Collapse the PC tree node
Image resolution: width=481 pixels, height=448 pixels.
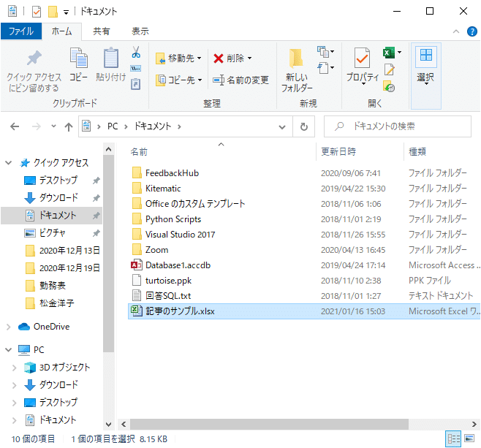pos(9,349)
